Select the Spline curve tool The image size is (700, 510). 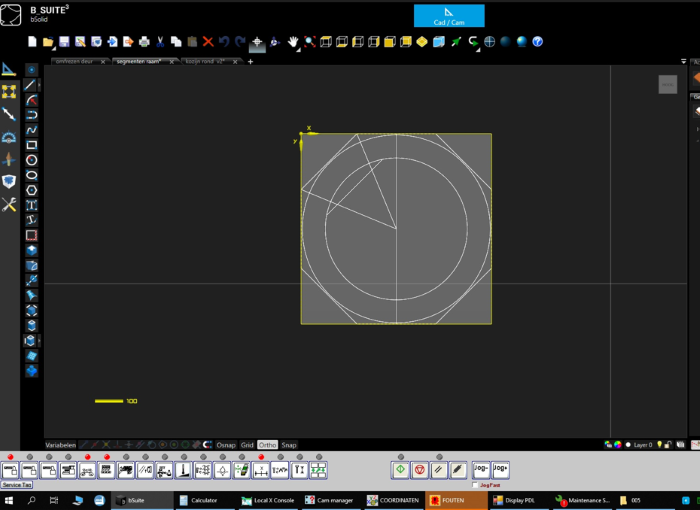(x=31, y=130)
